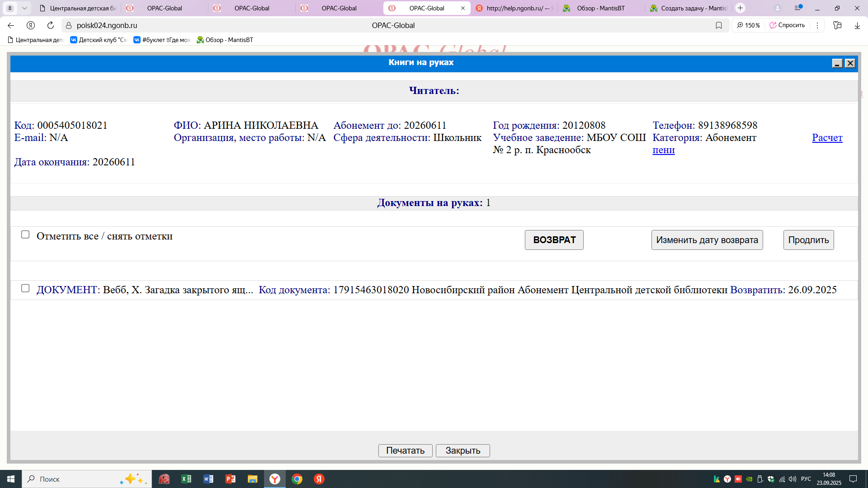Image resolution: width=868 pixels, height=488 pixels.
Task: Expand the tab list dropdown arrow
Action: tap(24, 8)
